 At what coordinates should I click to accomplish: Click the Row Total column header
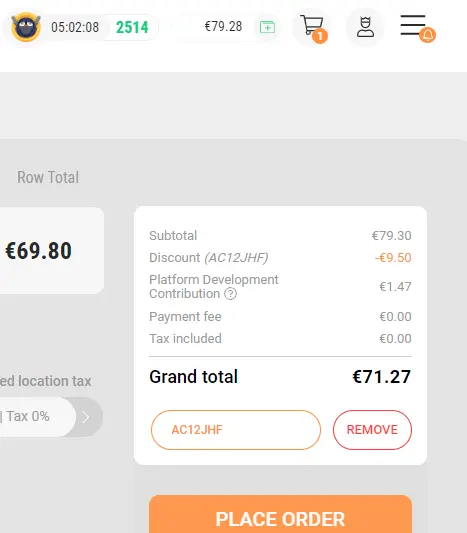(x=48, y=177)
